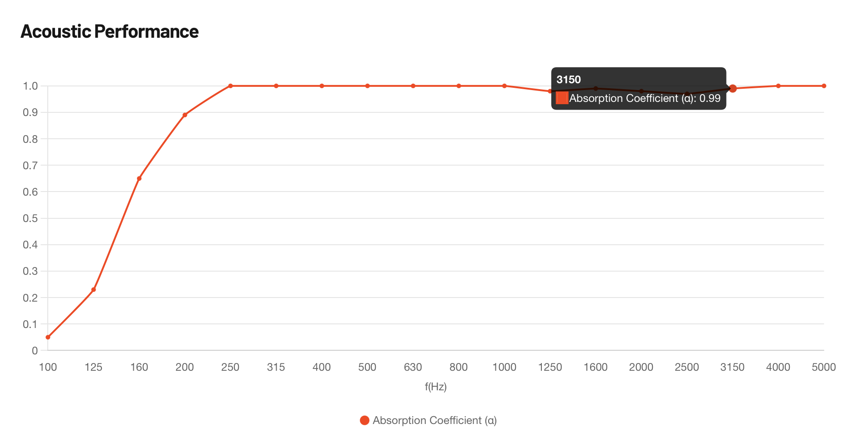
Task: Click the f(Hz) axis title
Action: [436, 387]
